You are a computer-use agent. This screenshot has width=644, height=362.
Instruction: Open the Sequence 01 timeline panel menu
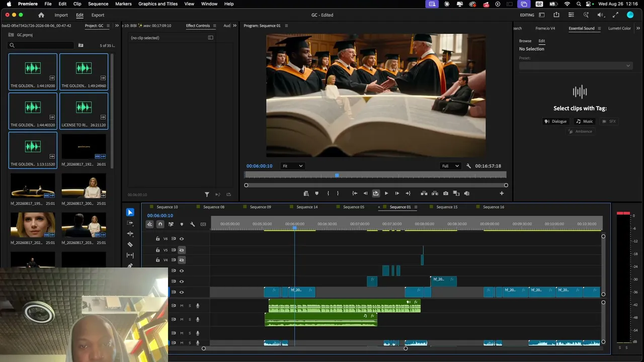point(416,207)
